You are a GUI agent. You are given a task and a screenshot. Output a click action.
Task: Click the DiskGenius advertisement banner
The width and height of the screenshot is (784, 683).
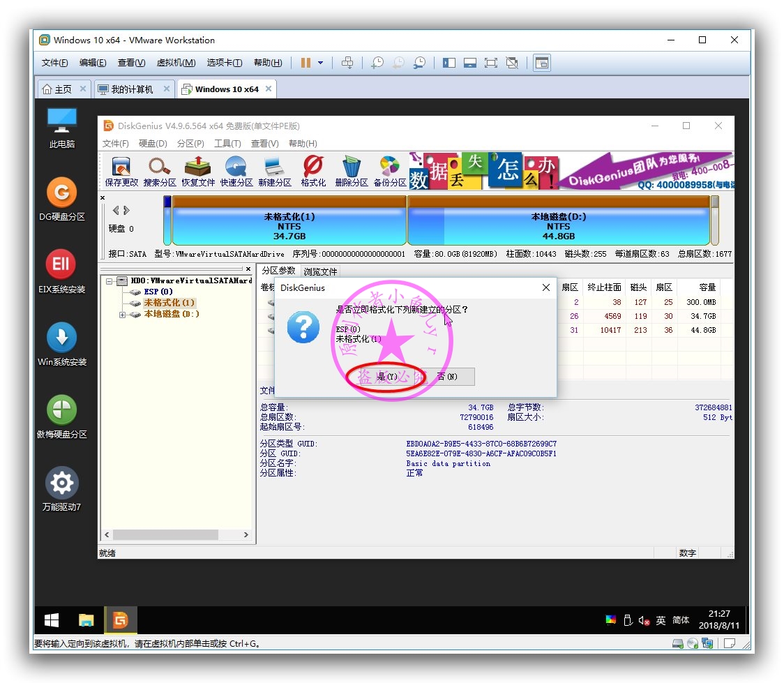click(571, 171)
